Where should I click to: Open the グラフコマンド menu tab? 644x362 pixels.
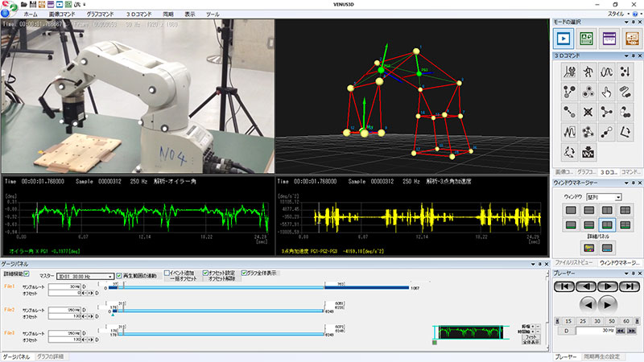tap(100, 14)
